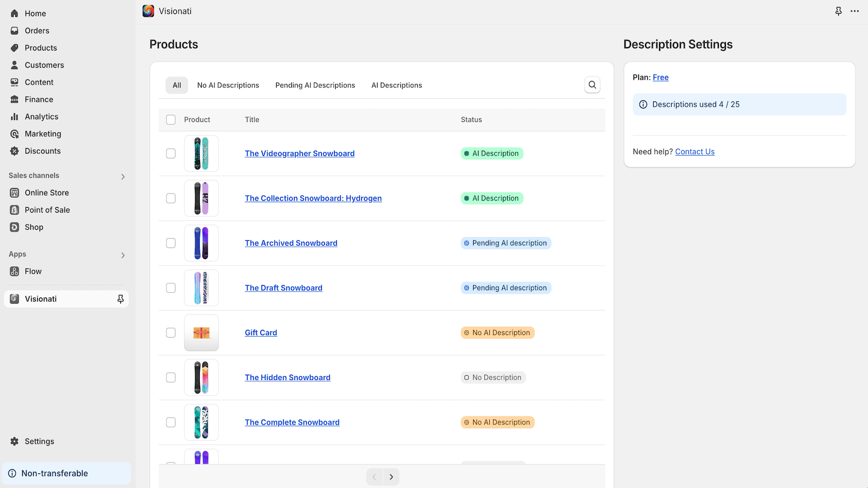Open the more options menu next to the pin
The height and width of the screenshot is (488, 868).
tap(855, 11)
